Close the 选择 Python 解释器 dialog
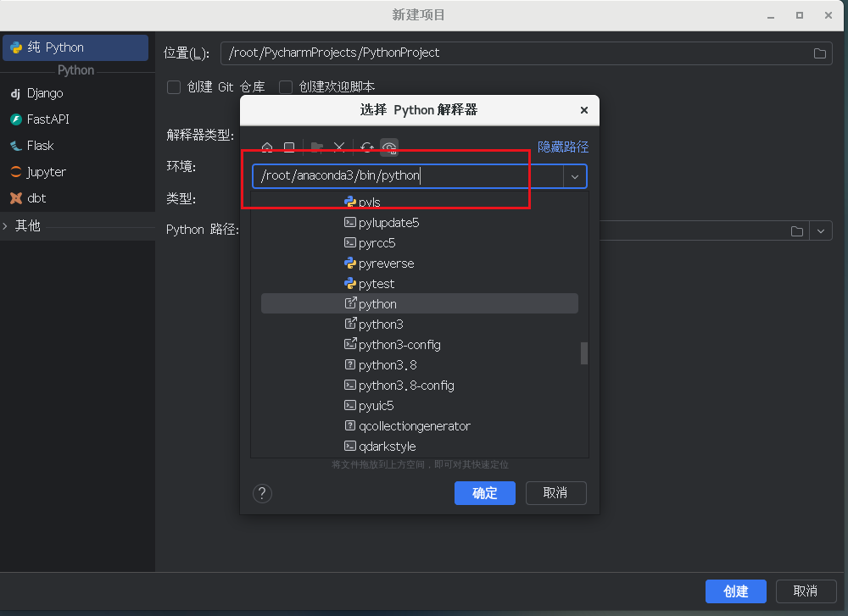This screenshot has width=848, height=616. point(584,110)
